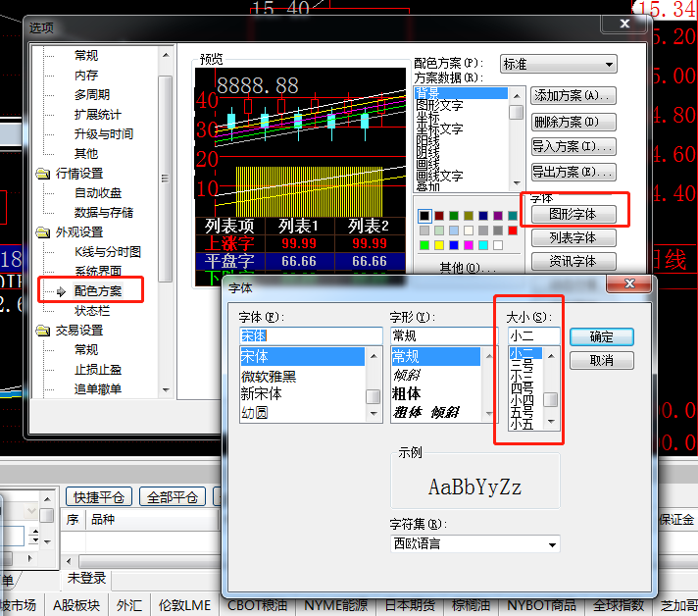Select 倾斜 font style
The width and height of the screenshot is (698, 616).
(x=407, y=375)
